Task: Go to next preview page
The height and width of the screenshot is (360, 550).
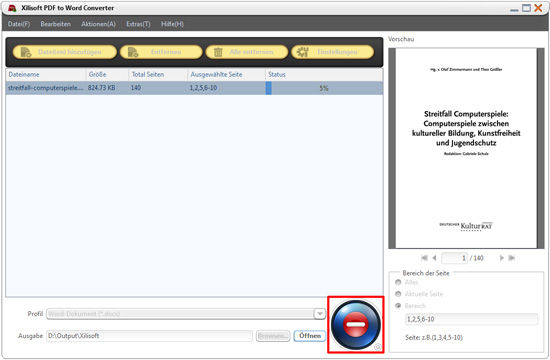Action: (x=502, y=258)
